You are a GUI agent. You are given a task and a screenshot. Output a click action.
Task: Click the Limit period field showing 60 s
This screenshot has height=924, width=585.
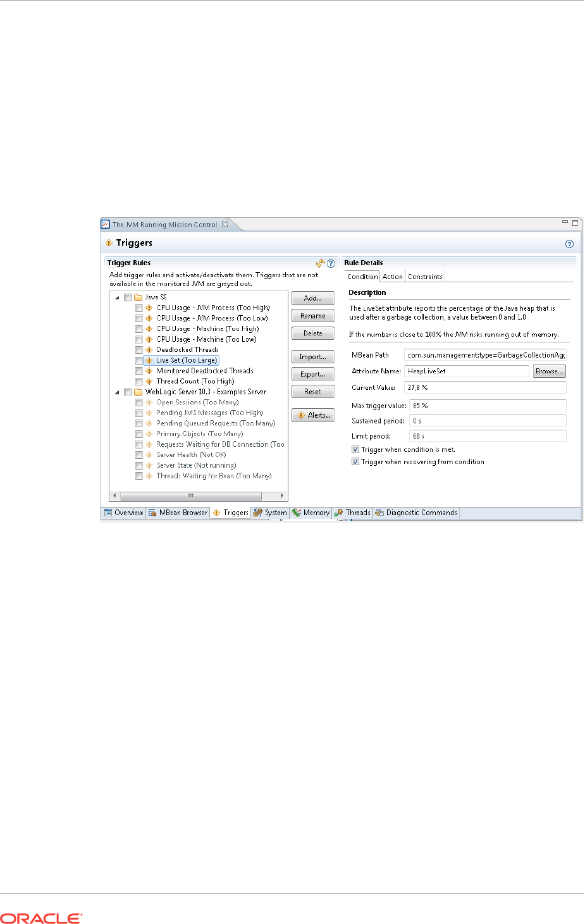tap(488, 436)
